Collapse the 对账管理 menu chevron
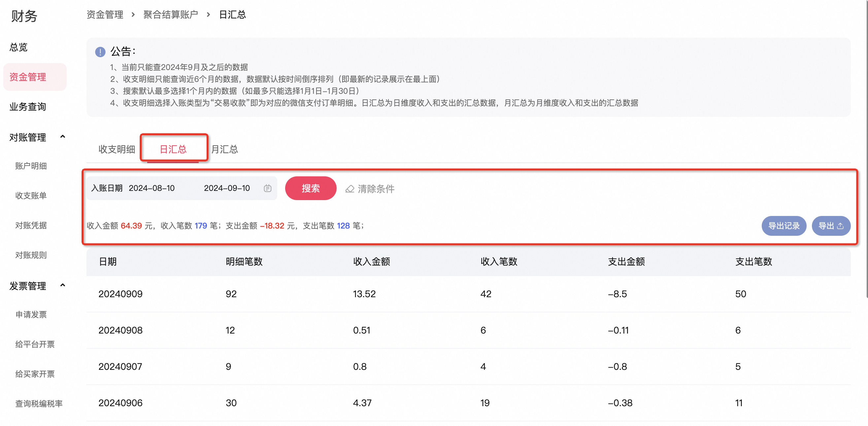Screen dimensions: 868x426 coord(62,137)
